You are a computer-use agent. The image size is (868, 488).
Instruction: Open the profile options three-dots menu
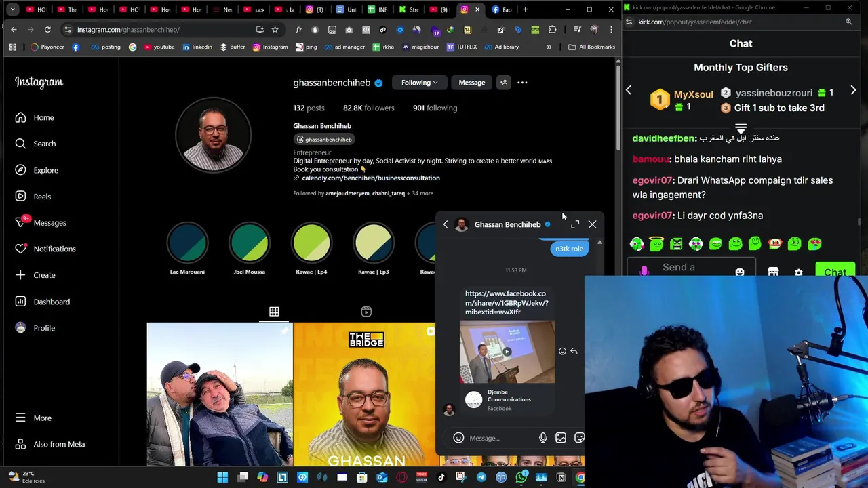(522, 83)
